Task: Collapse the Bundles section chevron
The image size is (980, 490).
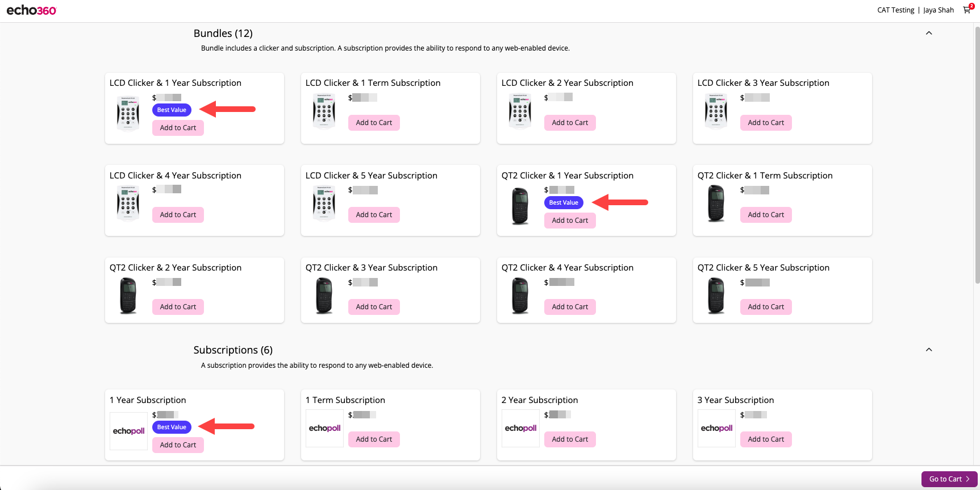Action: point(929,33)
